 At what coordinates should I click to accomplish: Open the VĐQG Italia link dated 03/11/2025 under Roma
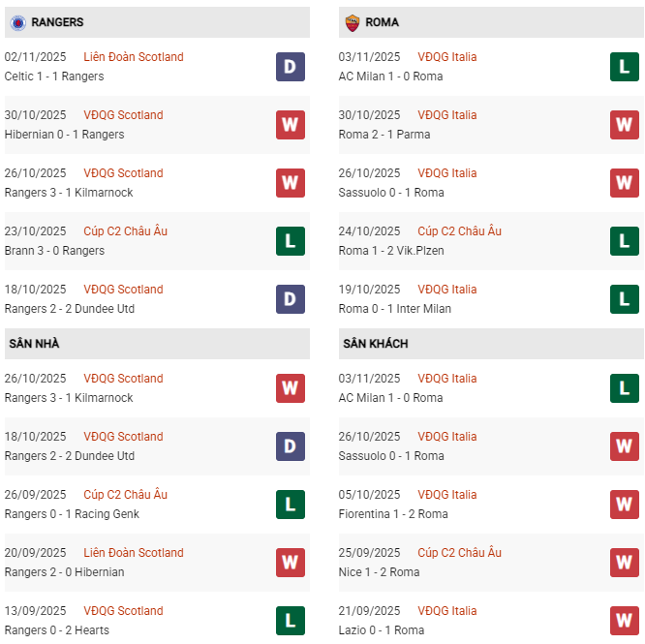click(x=447, y=57)
